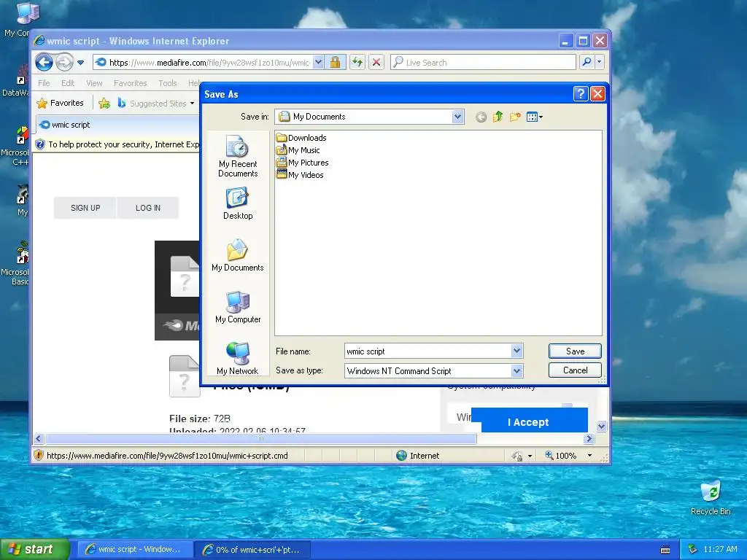
Task: Click the Start button
Action: coord(35,549)
